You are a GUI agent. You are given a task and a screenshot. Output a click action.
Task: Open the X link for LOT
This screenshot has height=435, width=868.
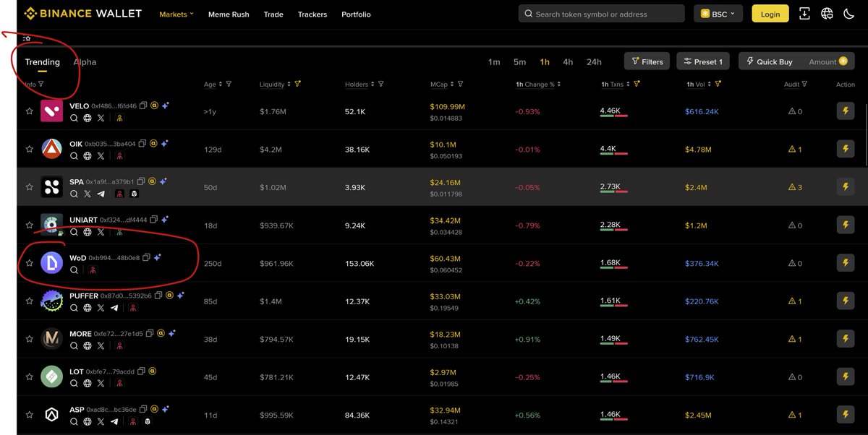101,384
